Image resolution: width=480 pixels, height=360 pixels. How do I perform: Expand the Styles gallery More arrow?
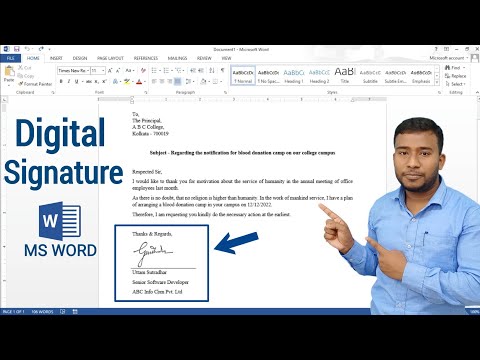coord(437,82)
